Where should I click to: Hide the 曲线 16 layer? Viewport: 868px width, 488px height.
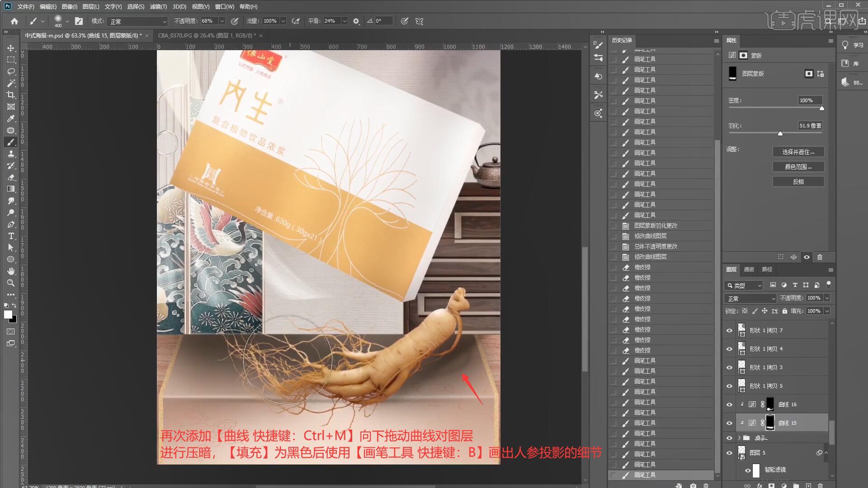729,404
